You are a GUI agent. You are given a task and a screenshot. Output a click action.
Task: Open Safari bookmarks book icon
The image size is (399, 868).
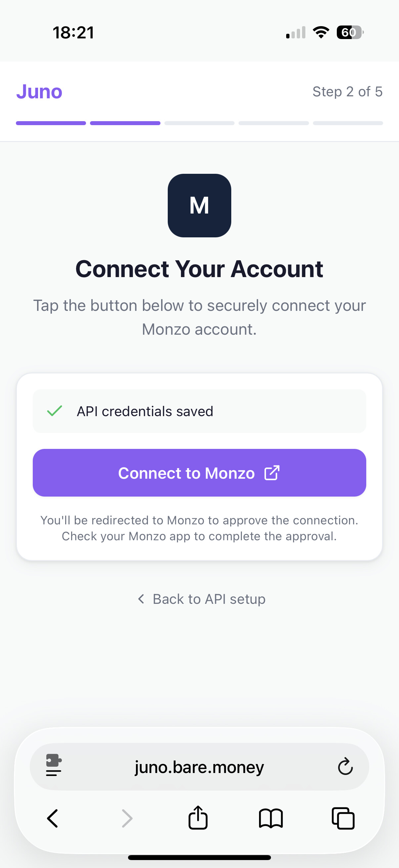(x=271, y=818)
